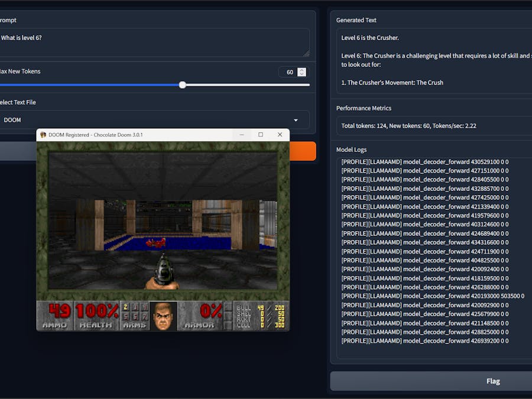Minimize the Chocolate Doom window

242,135
